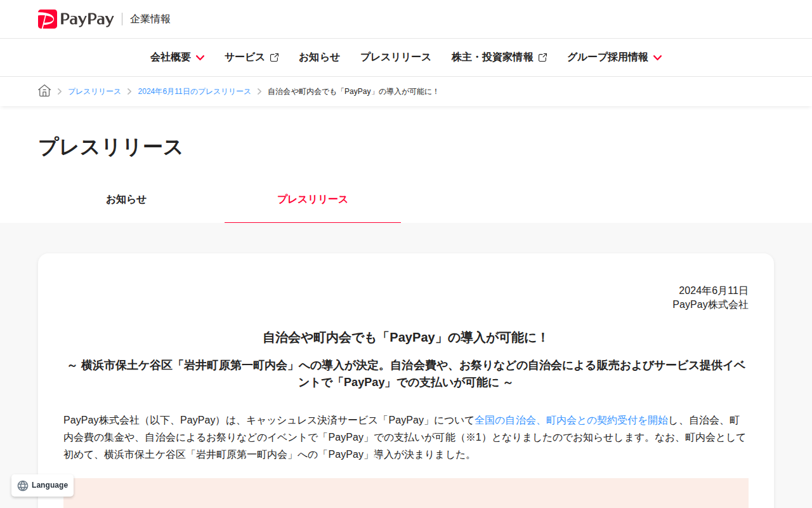This screenshot has width=812, height=508.
Task: Click the プレスリリース page heading
Action: pos(110,147)
